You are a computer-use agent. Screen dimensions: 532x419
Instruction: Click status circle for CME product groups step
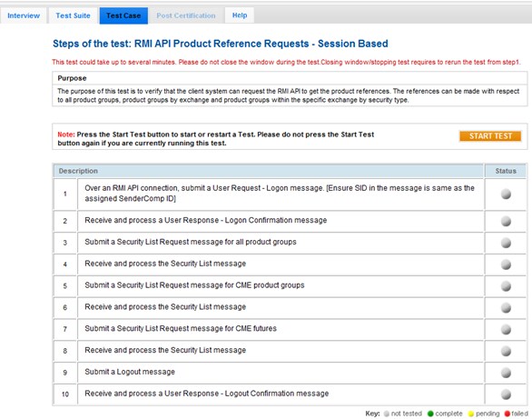(506, 286)
